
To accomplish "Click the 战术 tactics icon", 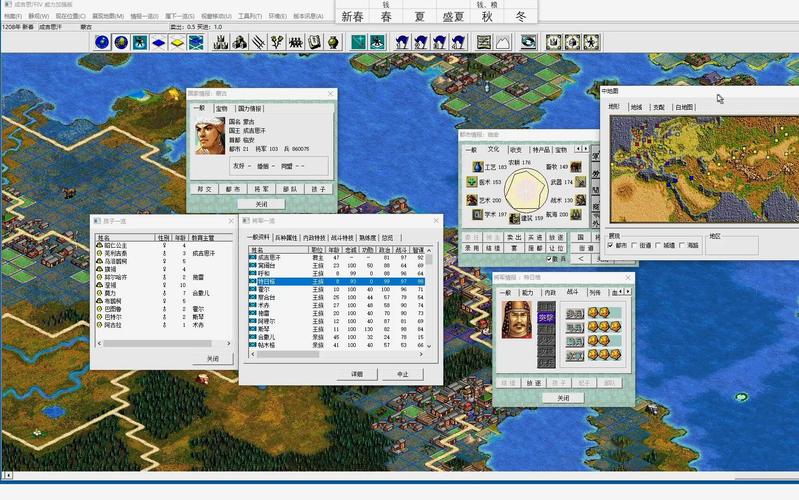I will [580, 200].
